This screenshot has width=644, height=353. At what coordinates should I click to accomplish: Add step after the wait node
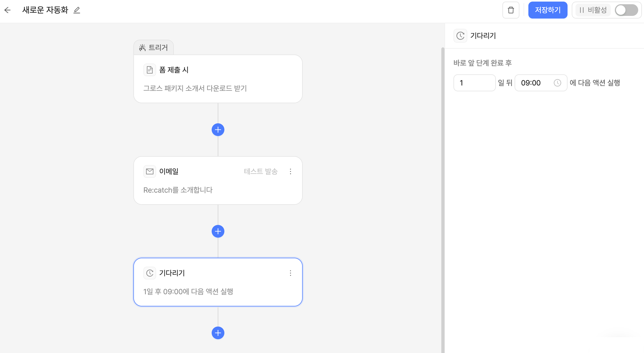click(218, 333)
